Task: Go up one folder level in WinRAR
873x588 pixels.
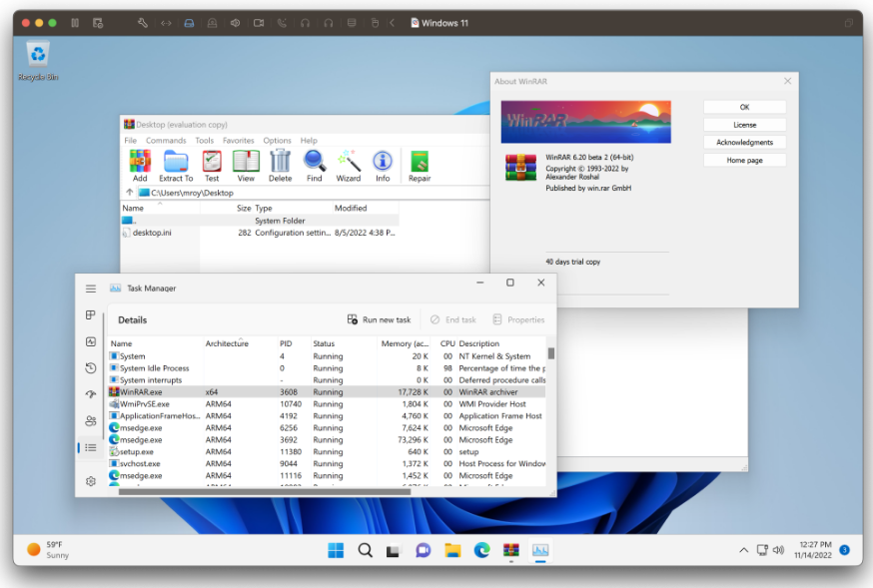Action: click(x=130, y=193)
